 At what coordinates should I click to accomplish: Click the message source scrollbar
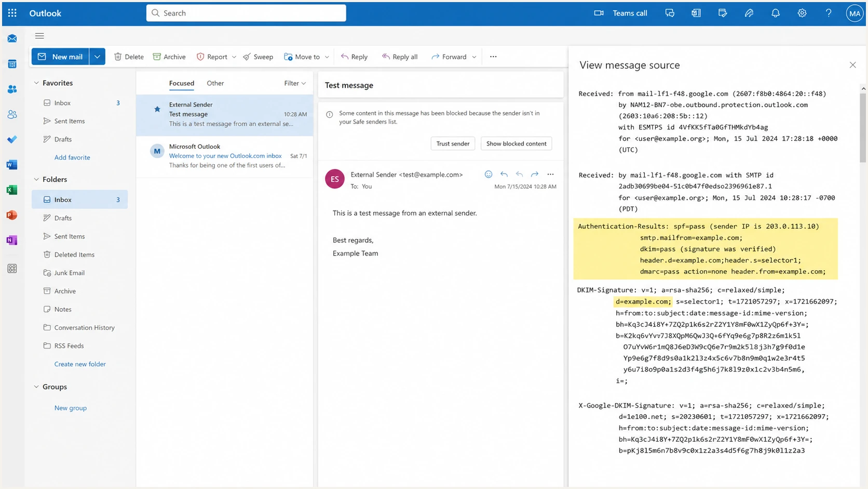(x=863, y=129)
